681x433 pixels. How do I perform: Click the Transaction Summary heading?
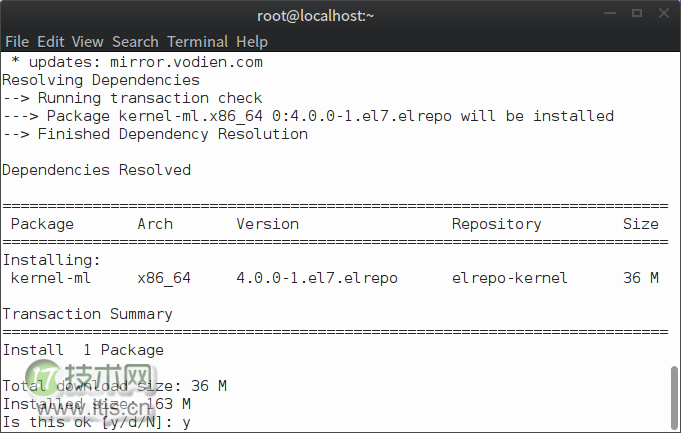pyautogui.click(x=87, y=314)
